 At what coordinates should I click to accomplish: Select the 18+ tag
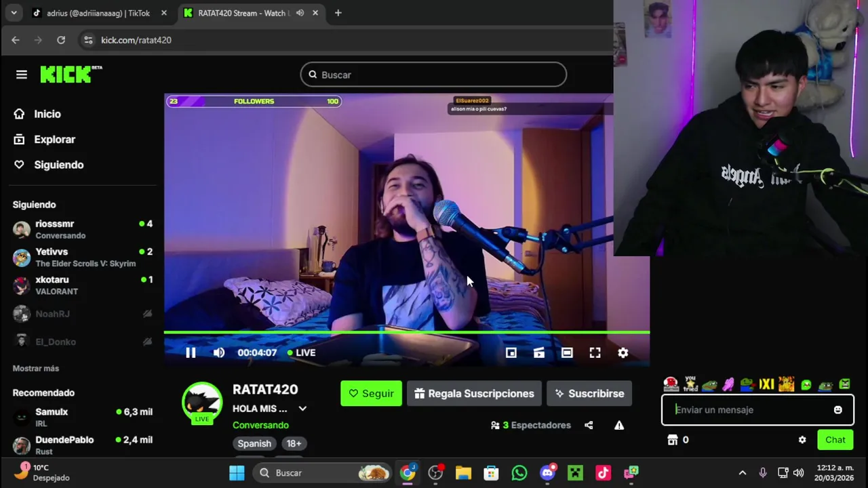point(294,443)
